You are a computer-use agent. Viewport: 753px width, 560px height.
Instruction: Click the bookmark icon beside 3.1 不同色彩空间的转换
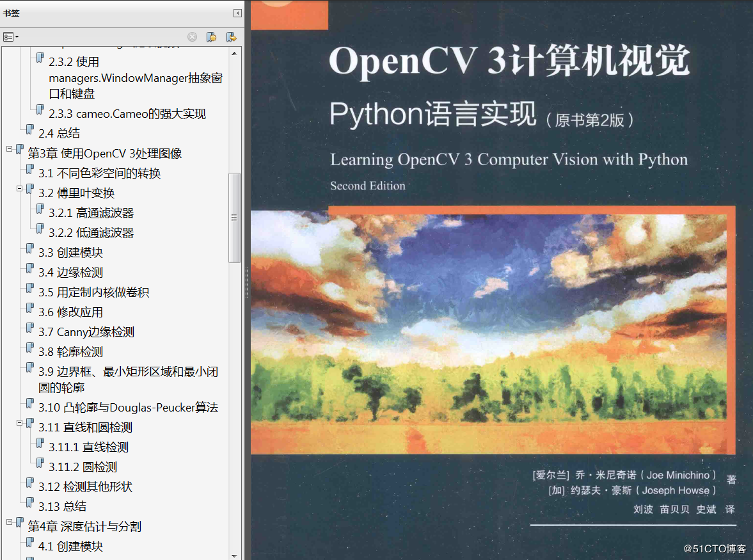(x=30, y=169)
